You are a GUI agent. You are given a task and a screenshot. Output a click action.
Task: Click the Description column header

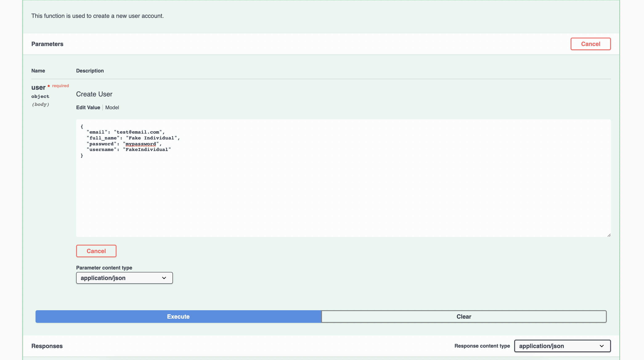coord(90,71)
